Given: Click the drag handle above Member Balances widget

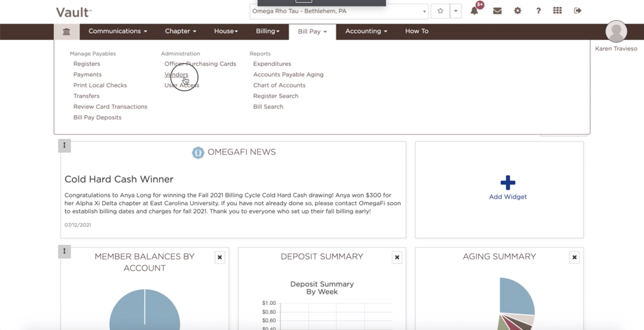Looking at the screenshot, I should (x=64, y=251).
